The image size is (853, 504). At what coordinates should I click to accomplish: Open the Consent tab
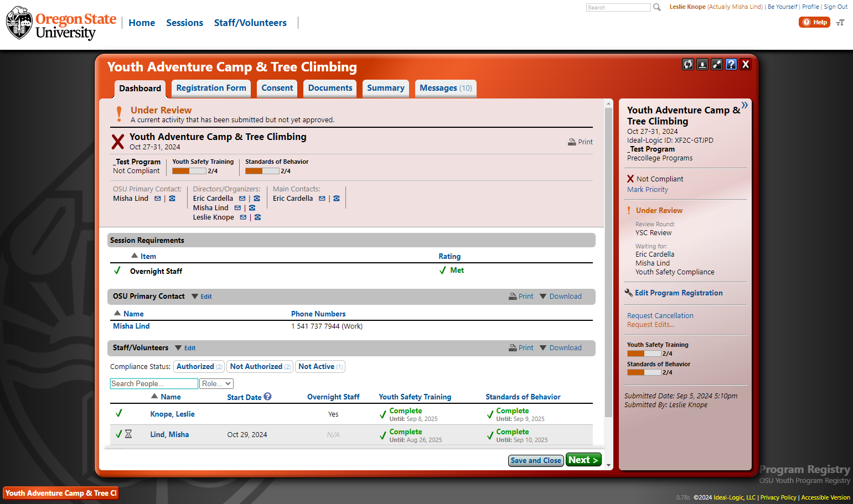point(277,89)
